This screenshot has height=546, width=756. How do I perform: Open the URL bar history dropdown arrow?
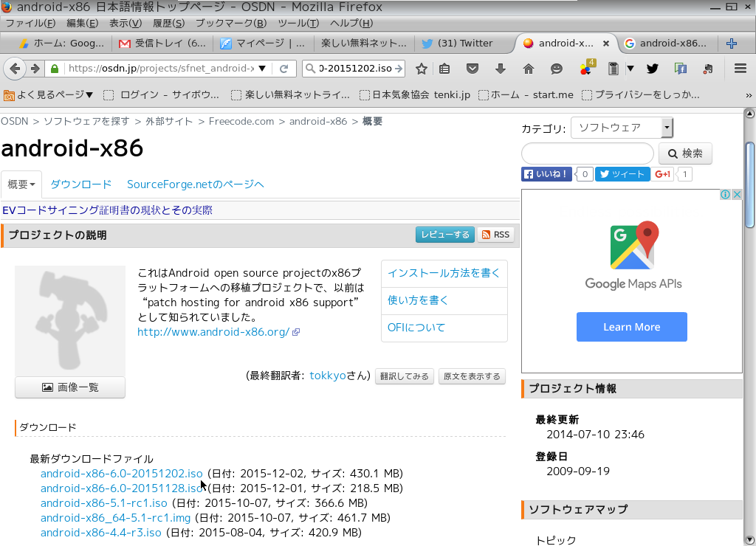pos(262,69)
